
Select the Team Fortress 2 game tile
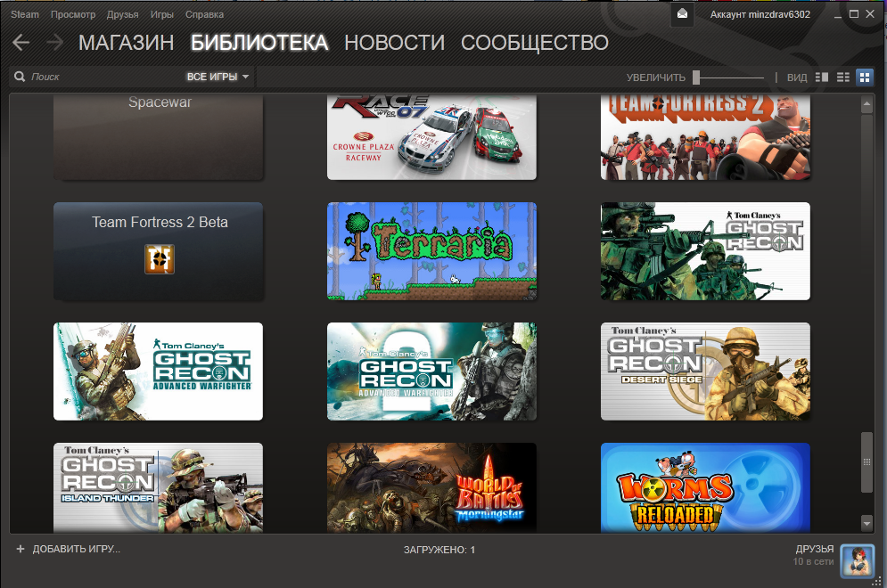705,137
